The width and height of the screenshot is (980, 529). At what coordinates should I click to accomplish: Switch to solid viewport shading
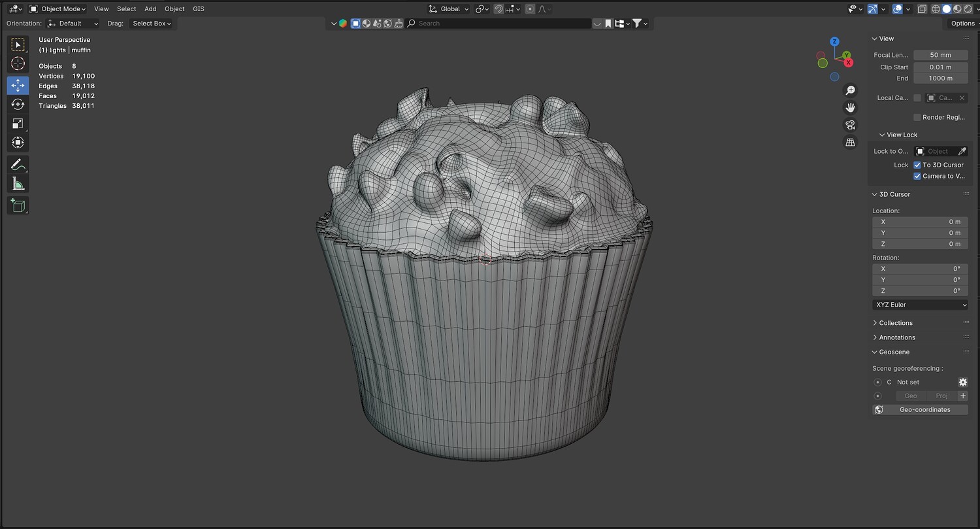(947, 9)
